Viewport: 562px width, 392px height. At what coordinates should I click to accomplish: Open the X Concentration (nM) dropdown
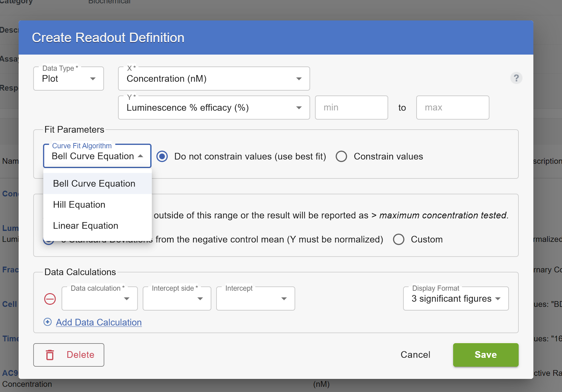[214, 79]
